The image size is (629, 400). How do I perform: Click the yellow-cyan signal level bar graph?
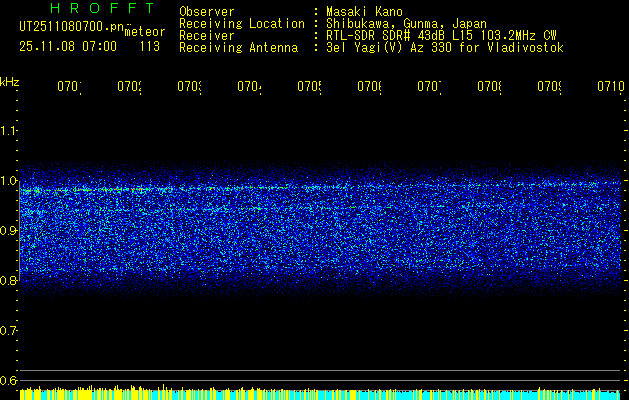click(x=320, y=392)
